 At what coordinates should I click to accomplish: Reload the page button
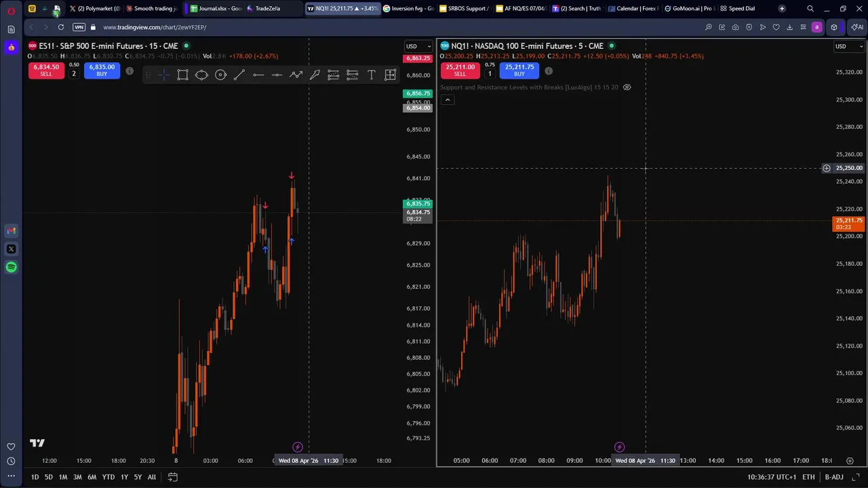61,27
